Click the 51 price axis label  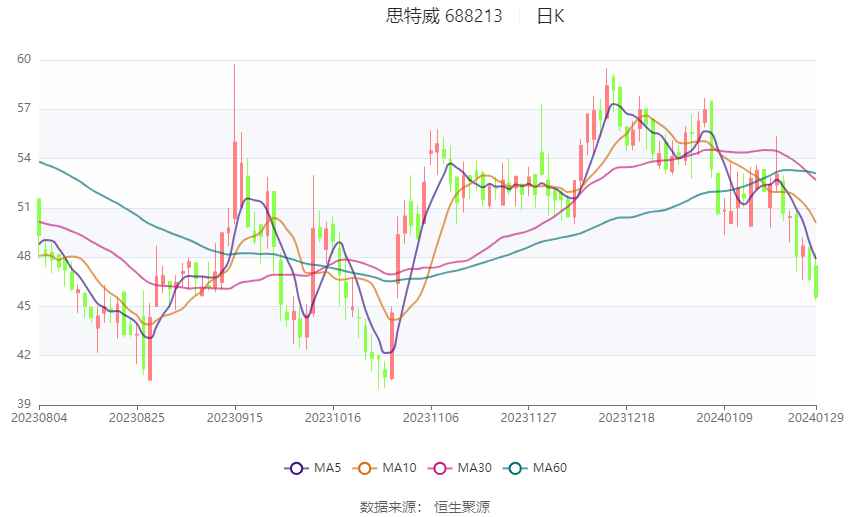pos(24,207)
